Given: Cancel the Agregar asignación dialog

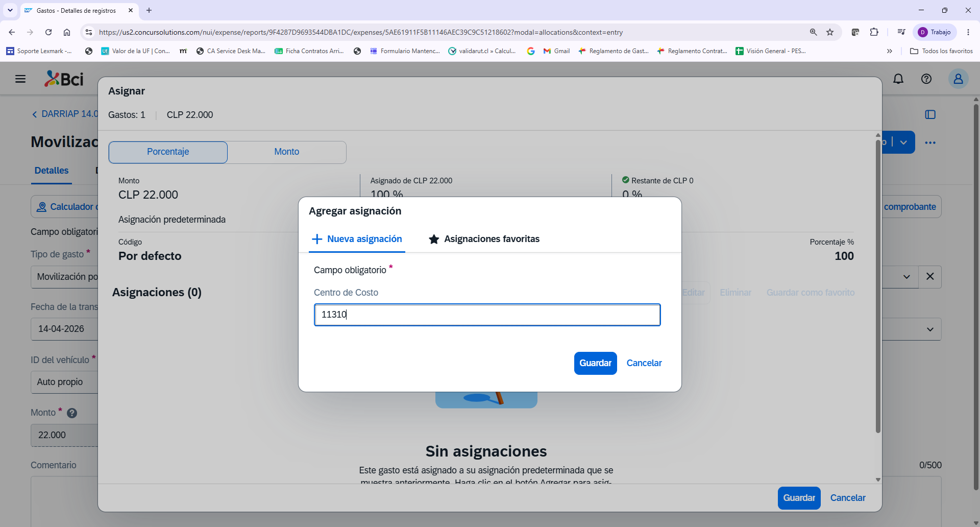Looking at the screenshot, I should point(644,363).
